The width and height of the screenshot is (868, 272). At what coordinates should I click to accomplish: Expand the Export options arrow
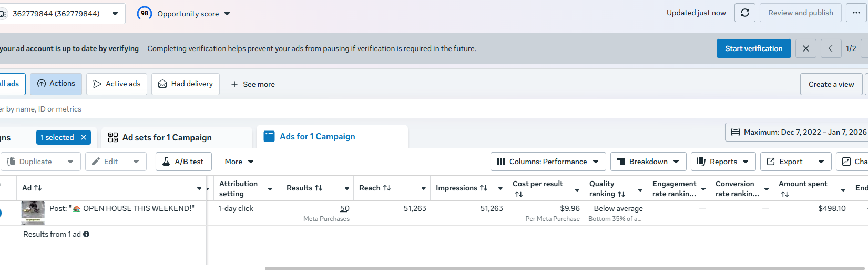821,162
